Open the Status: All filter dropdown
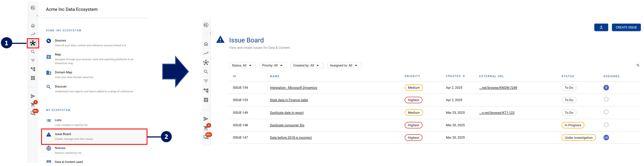644x166 pixels. (242, 65)
